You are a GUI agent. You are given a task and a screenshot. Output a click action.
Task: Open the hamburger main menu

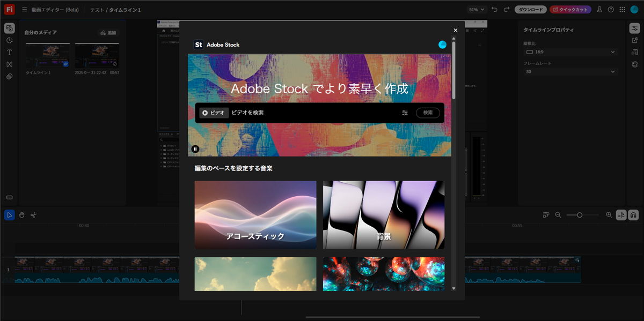(24, 10)
